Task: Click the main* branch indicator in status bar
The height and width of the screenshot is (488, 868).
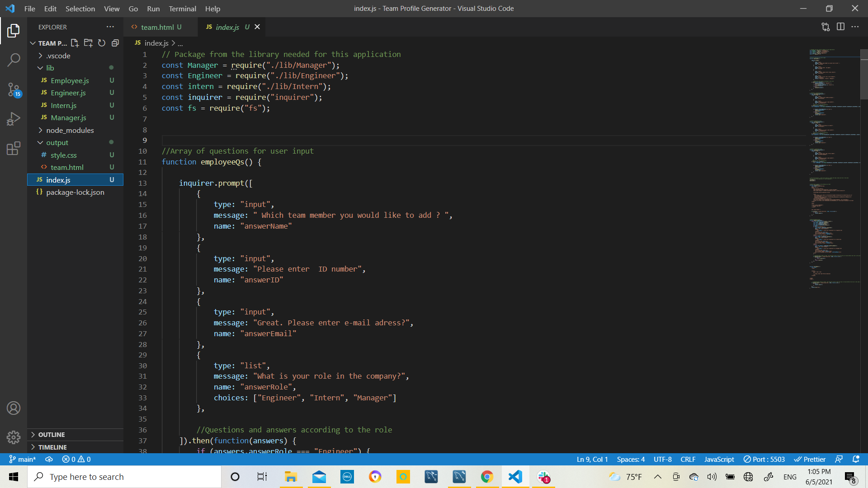Action: pos(22,459)
